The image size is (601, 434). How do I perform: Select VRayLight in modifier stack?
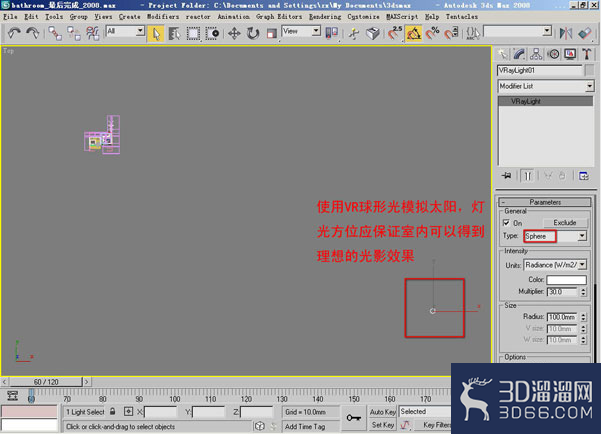(545, 101)
